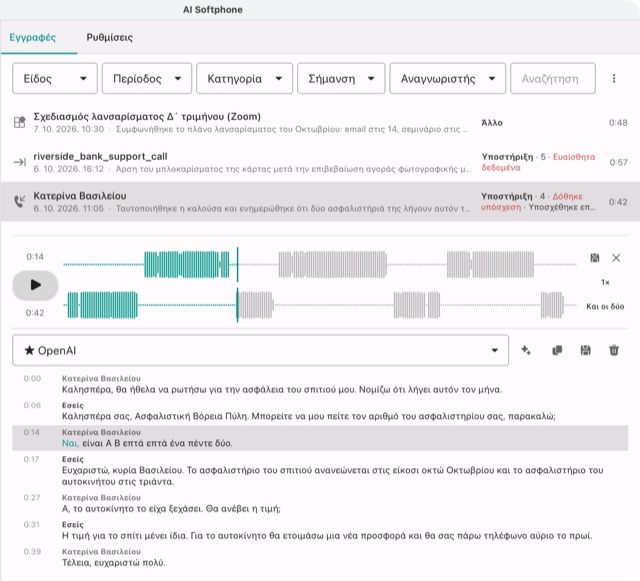Click the line starting "Καλησπέρα, θα ήθελα να ρωτήσω"

[282, 390]
